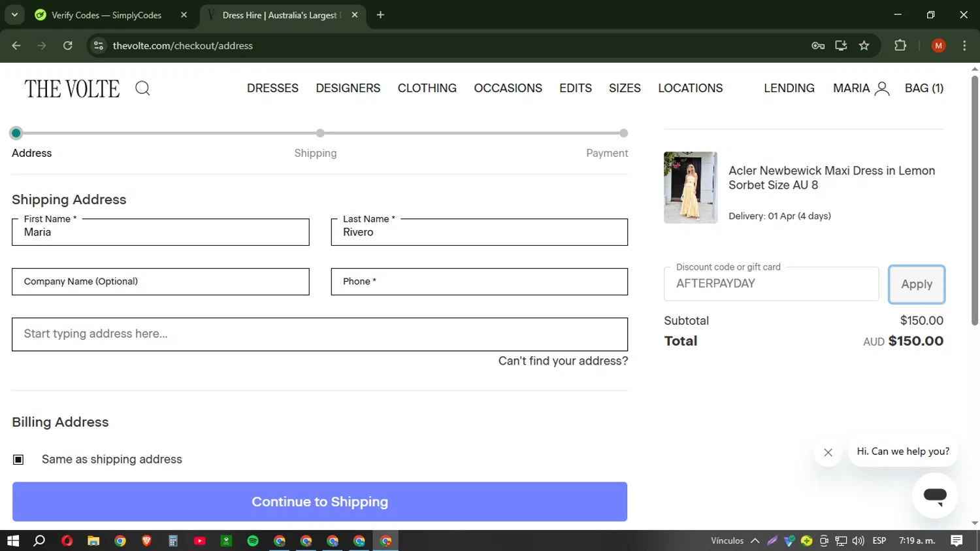Click Can't find your address link
The image size is (980, 551).
(563, 361)
